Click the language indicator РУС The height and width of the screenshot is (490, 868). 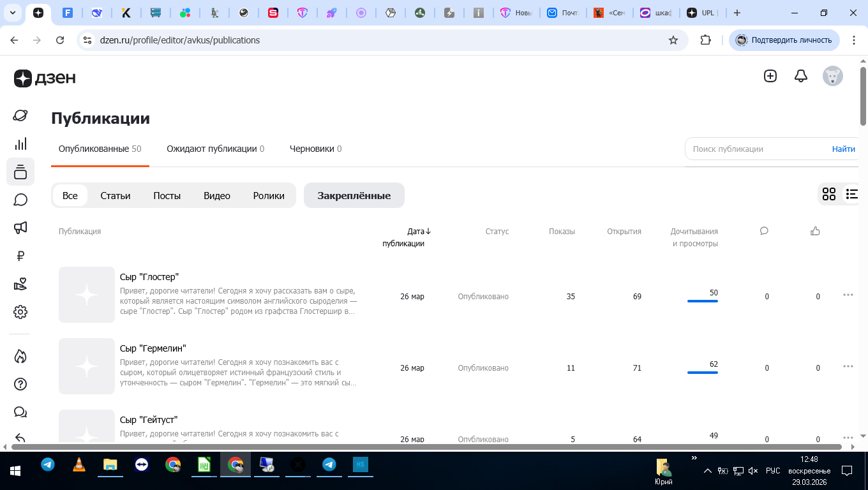point(773,471)
